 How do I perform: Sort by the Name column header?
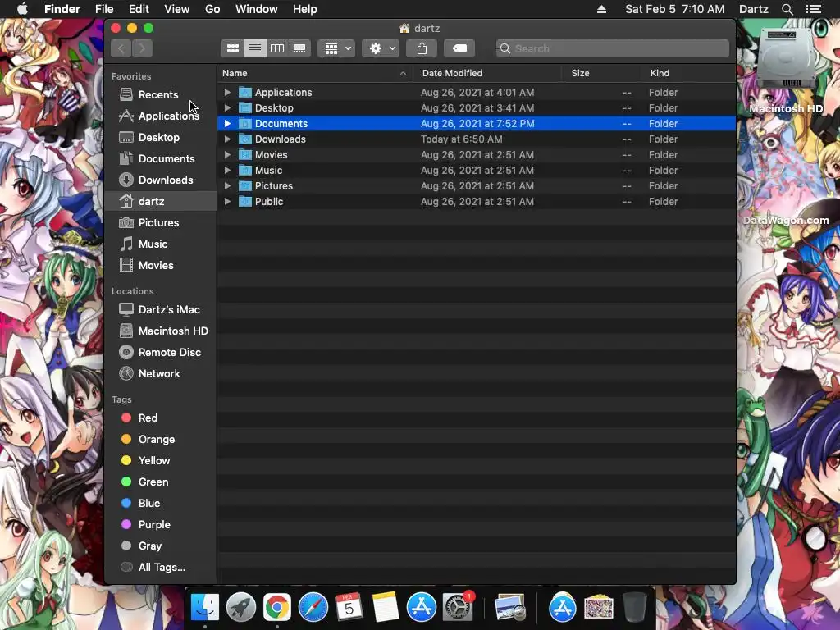315,73
